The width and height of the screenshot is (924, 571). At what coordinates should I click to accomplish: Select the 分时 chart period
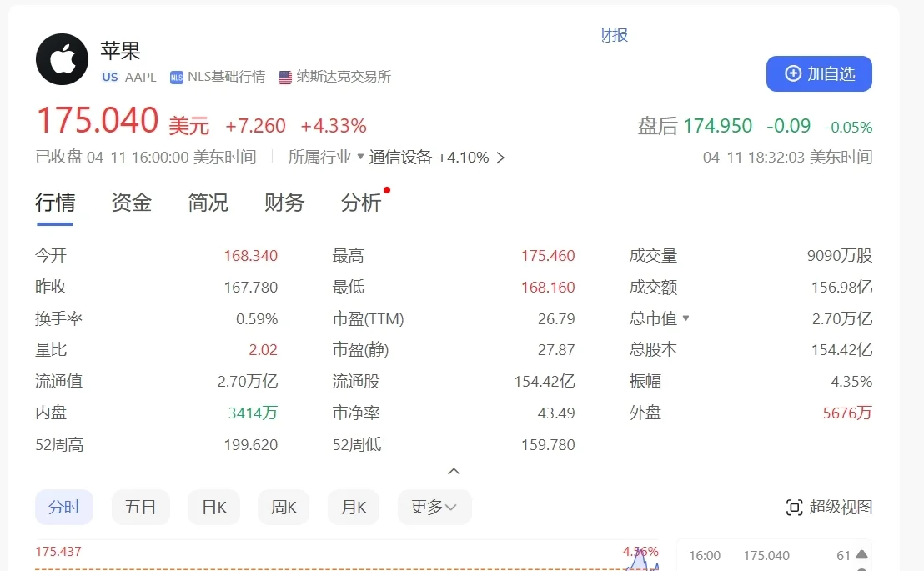64,507
